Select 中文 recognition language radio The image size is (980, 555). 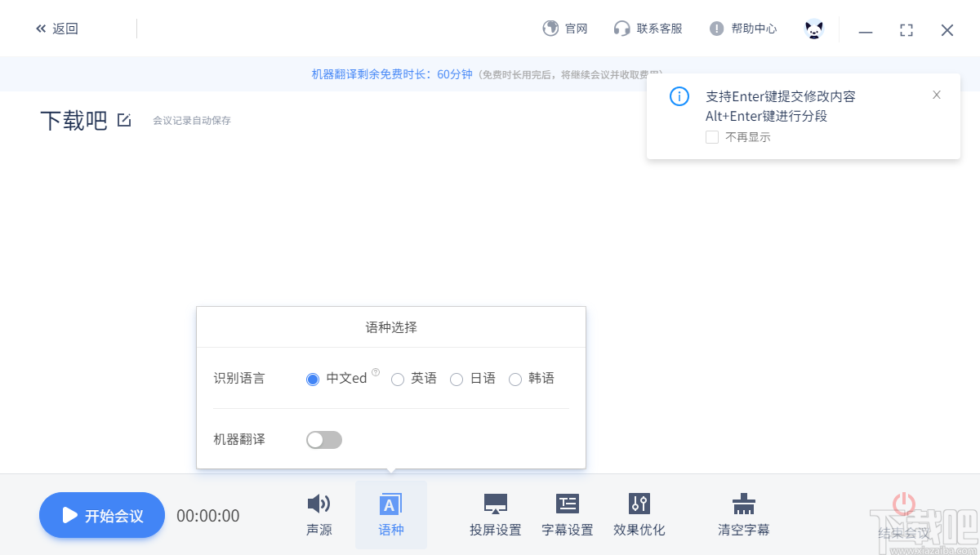(313, 379)
